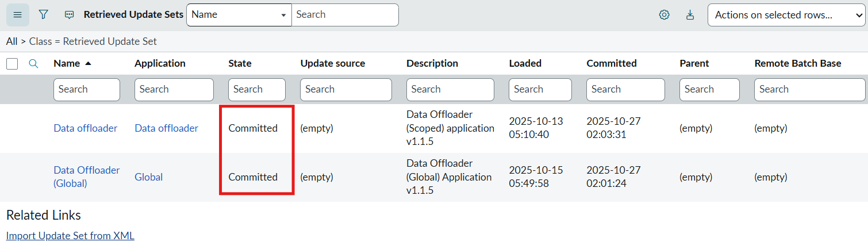Screen dimensions: 868x249
Task: Open Data offloader application link
Action: [x=167, y=128]
